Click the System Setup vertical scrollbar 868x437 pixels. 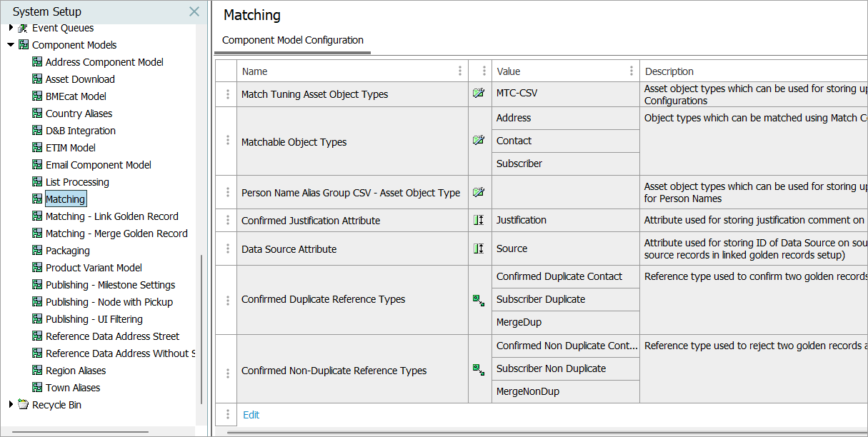(202, 328)
